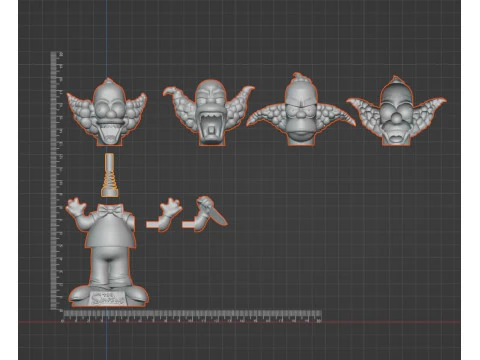480x360 pixels.
Task: Select the separate arm with open hand
Action: (164, 215)
